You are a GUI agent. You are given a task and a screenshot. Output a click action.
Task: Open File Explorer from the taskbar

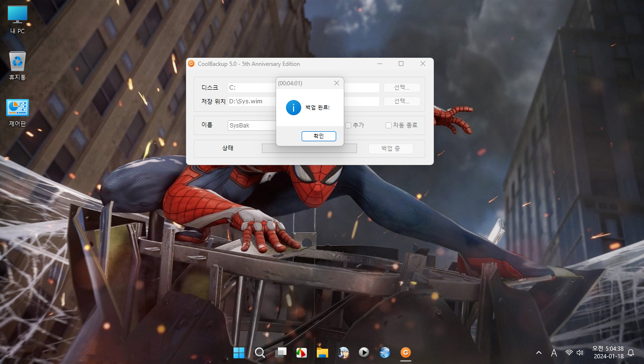click(322, 352)
